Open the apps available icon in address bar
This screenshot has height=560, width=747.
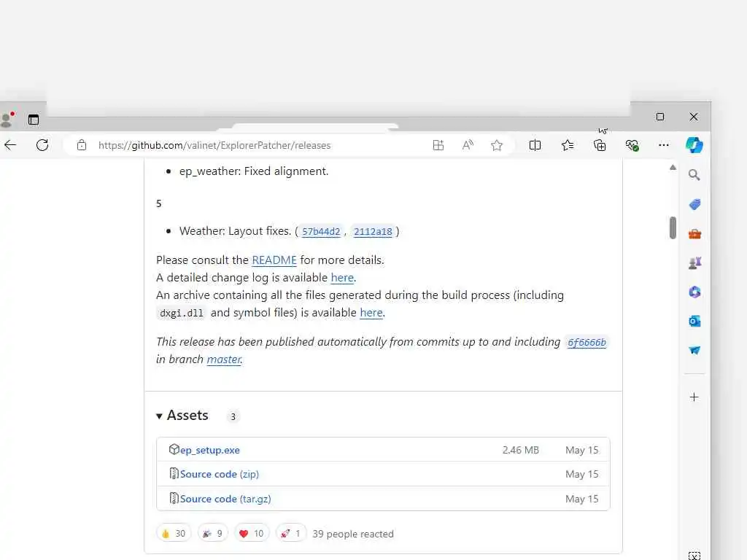438,145
